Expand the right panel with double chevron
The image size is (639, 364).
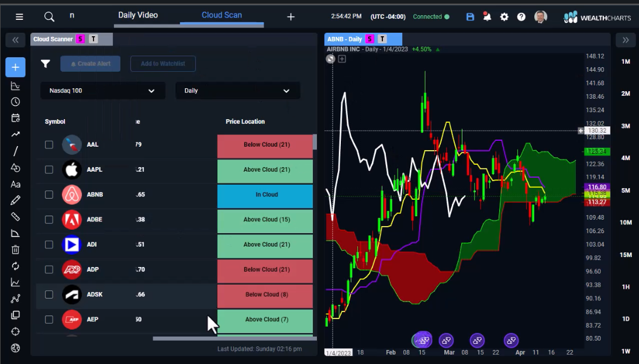click(626, 40)
